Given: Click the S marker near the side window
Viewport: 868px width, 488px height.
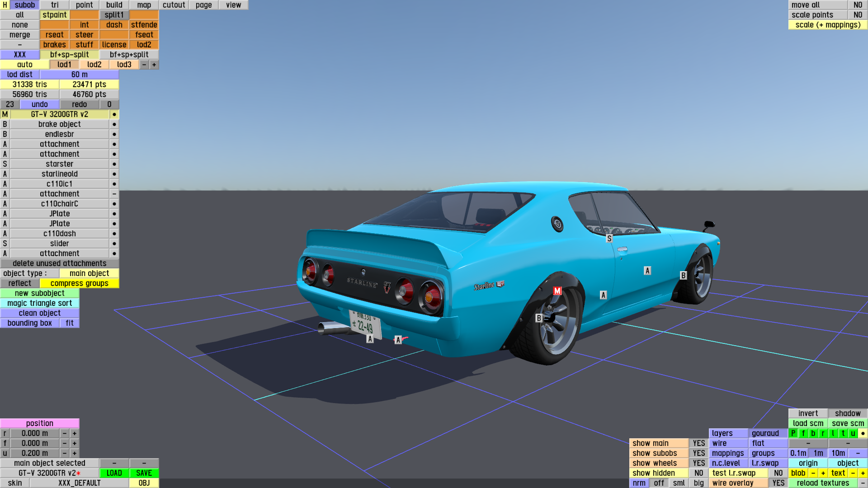Looking at the screenshot, I should (609, 239).
